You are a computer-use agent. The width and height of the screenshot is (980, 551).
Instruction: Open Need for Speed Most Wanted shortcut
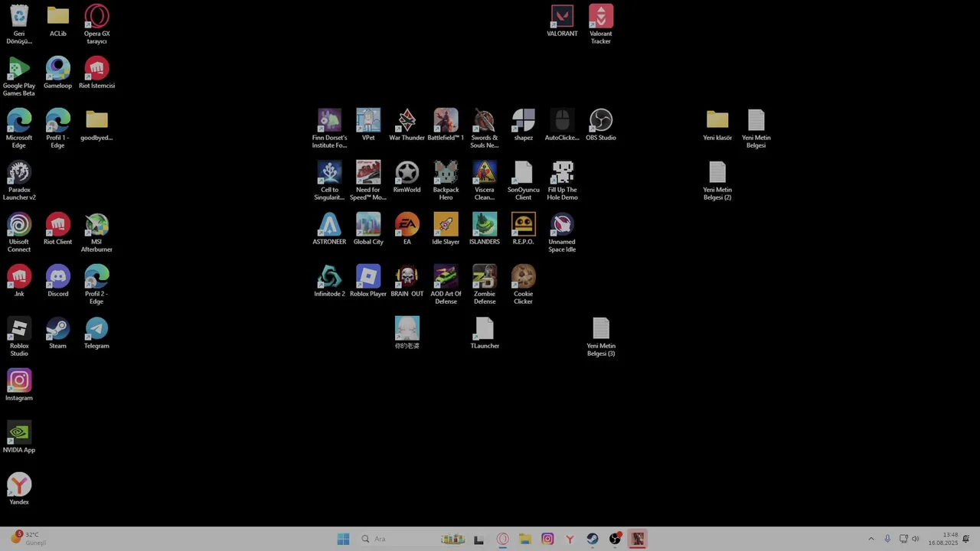click(368, 173)
